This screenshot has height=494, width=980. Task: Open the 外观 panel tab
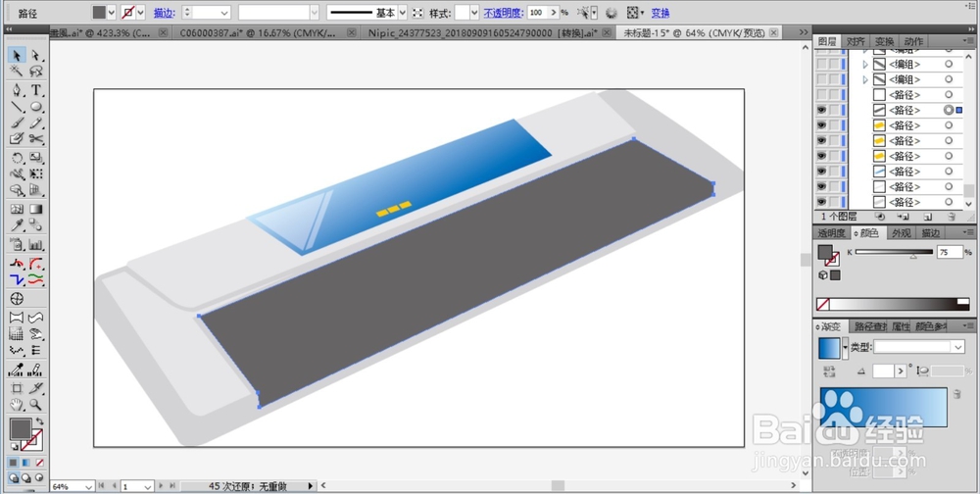pyautogui.click(x=902, y=232)
